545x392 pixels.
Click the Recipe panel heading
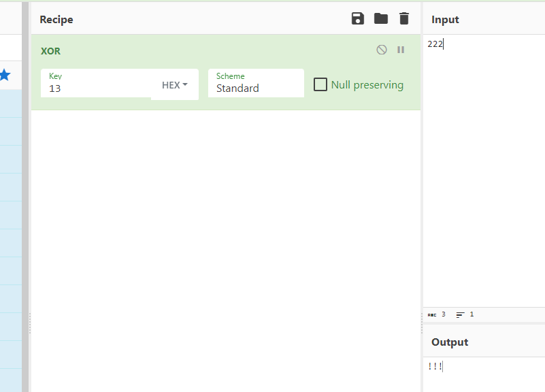[56, 20]
